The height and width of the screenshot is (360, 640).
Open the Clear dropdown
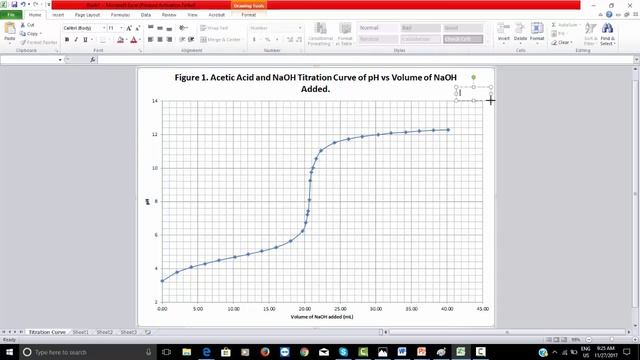[x=563, y=42]
